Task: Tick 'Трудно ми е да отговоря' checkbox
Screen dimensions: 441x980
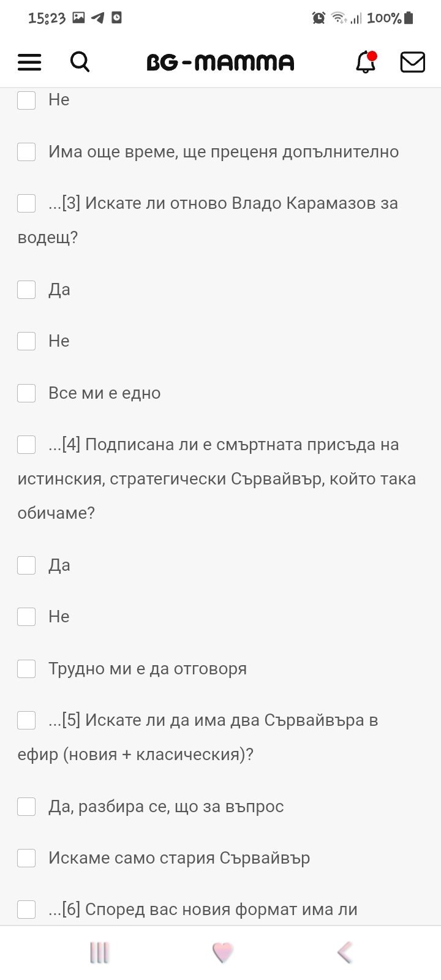Action: point(26,668)
